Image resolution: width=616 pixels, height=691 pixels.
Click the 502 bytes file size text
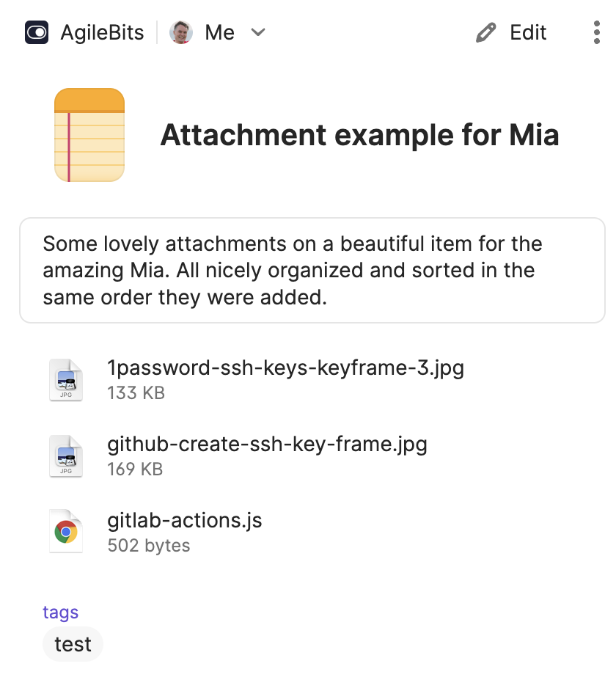click(x=149, y=546)
